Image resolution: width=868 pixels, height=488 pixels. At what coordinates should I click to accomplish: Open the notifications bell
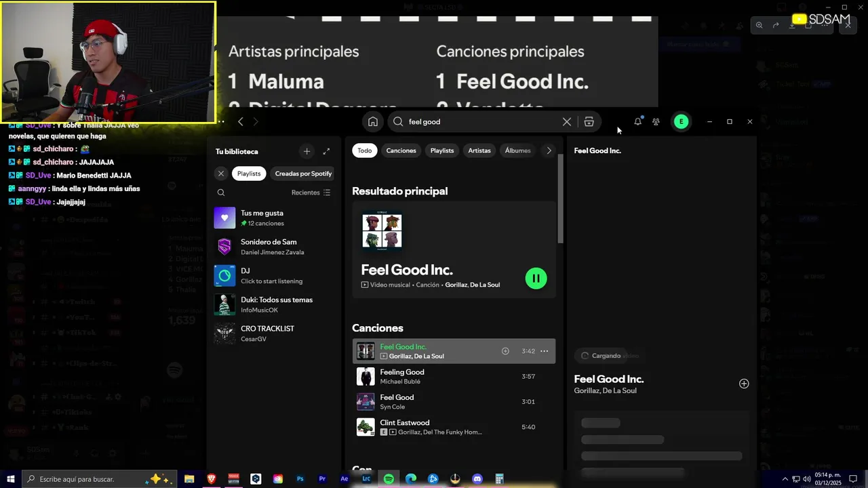click(x=637, y=122)
